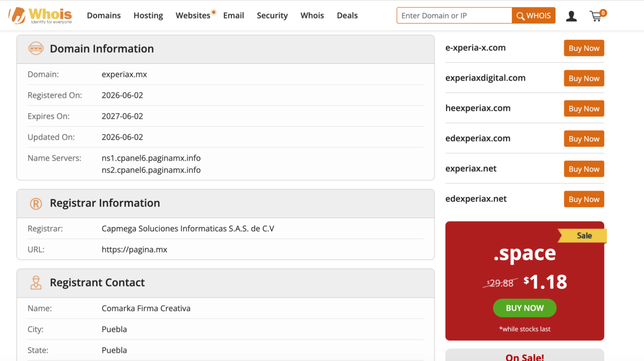Open the Whois menu item
This screenshot has height=361, width=644.
coord(312,16)
